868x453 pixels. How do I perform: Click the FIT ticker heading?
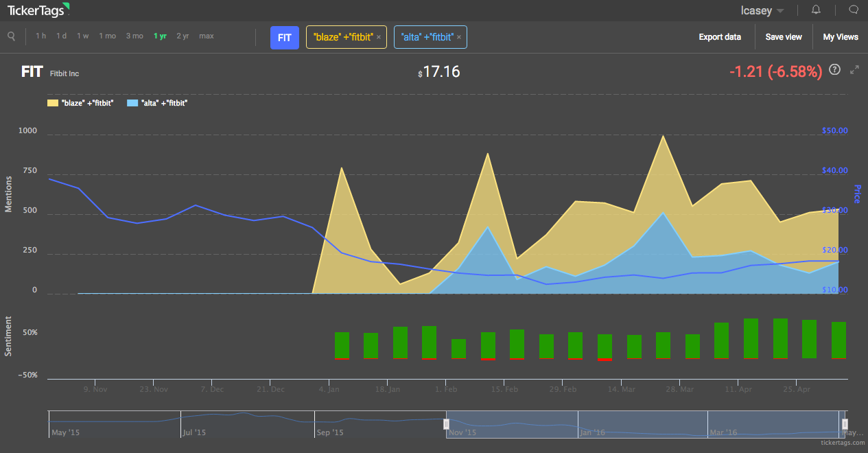point(32,71)
